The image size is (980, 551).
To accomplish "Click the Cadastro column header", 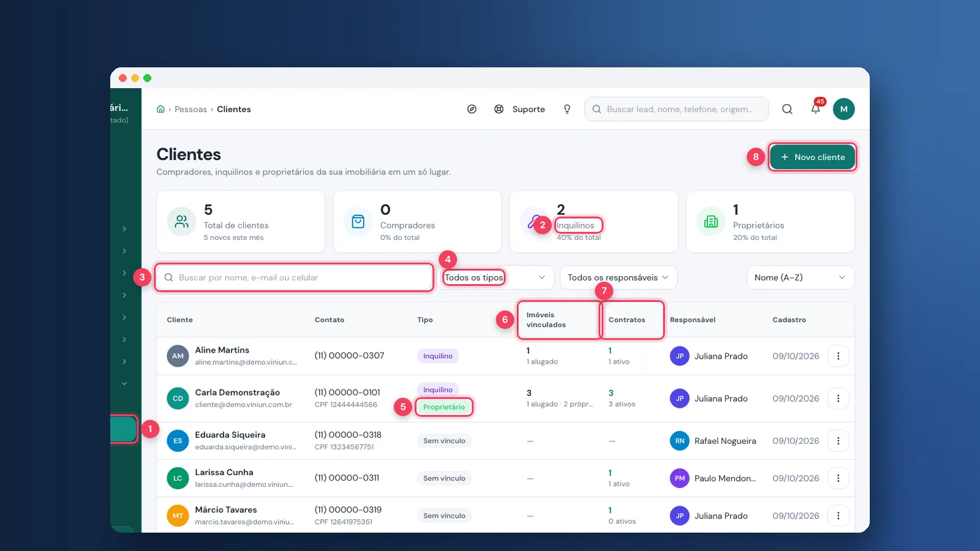I will coord(789,320).
